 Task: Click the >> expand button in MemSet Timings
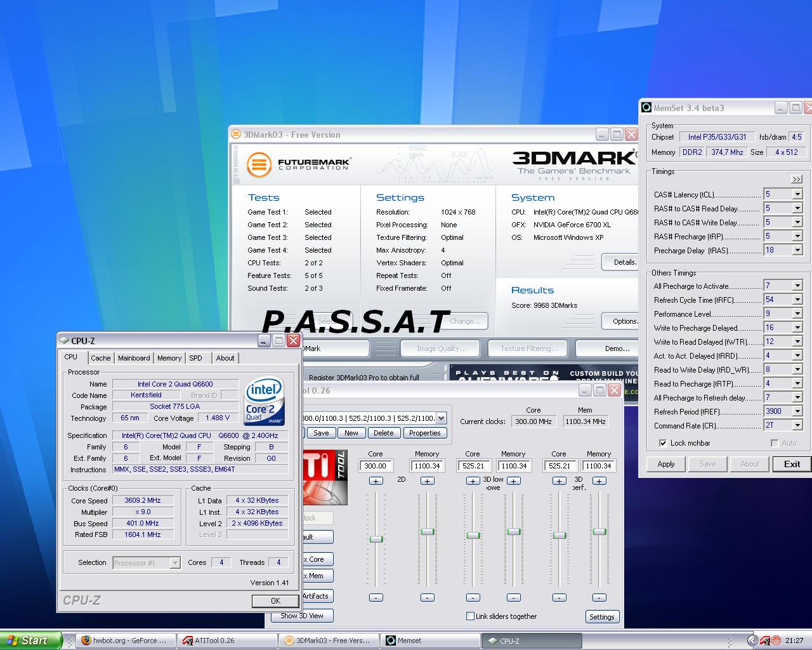pos(797,179)
